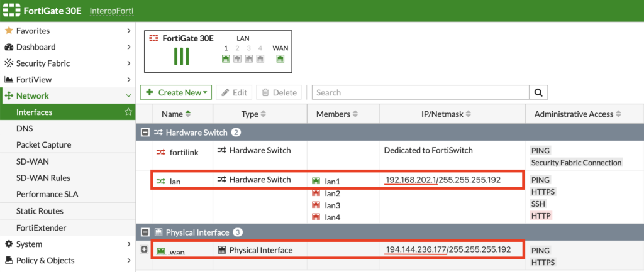The image size is (644, 272).
Task: Click 'Security Fabric Connection' access tag
Action: (x=576, y=163)
